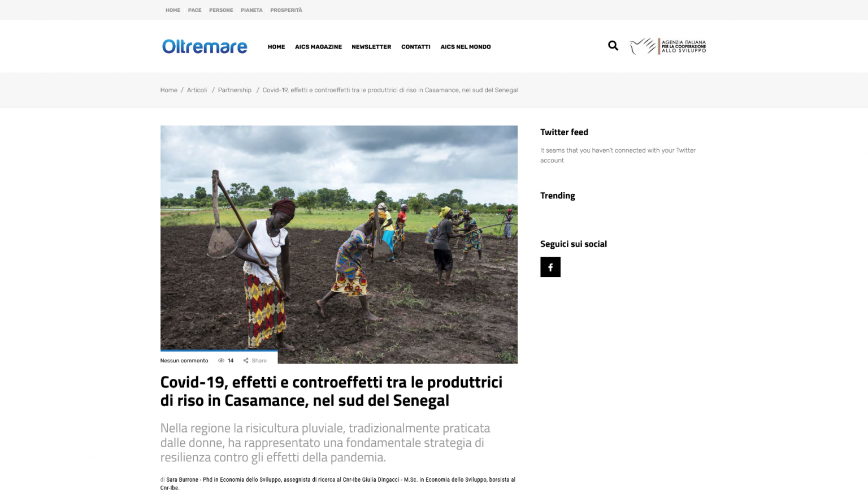The image size is (868, 493).
Task: Open PERSONE top bar link
Action: coord(221,10)
